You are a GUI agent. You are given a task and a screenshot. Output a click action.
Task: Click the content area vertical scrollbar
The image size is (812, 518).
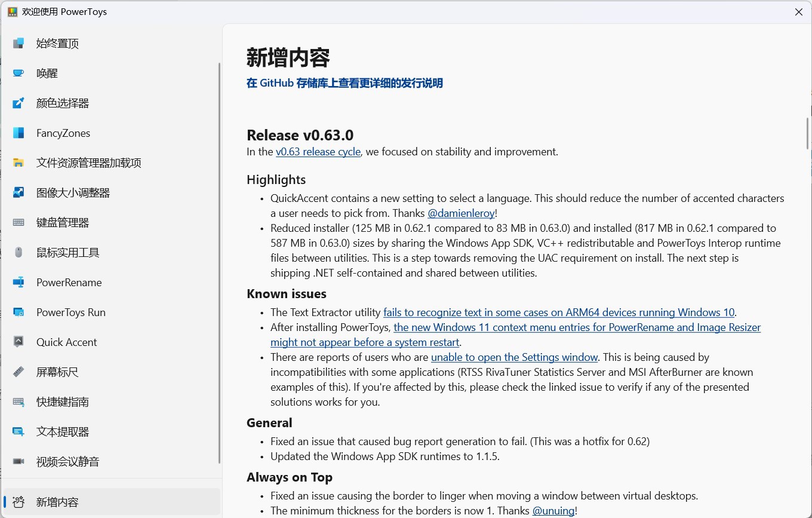pos(807,133)
